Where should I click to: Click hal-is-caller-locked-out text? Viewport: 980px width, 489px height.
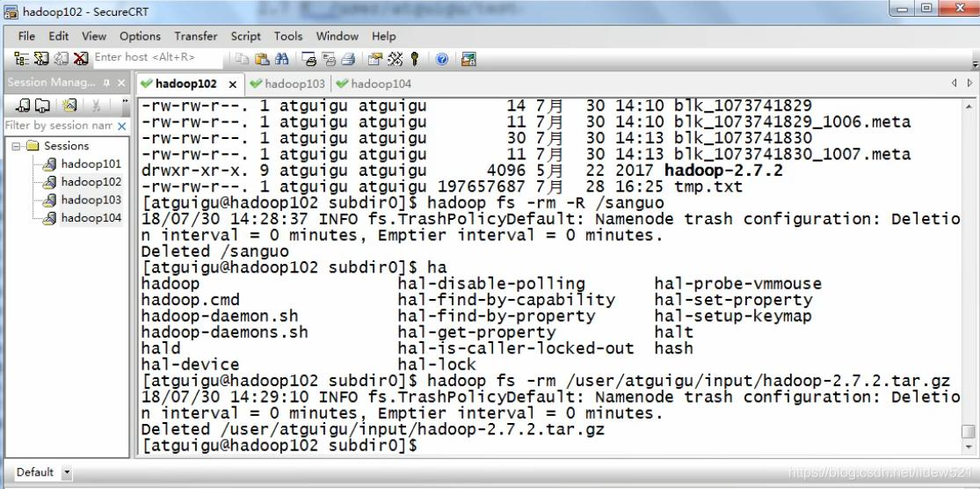coord(516,348)
